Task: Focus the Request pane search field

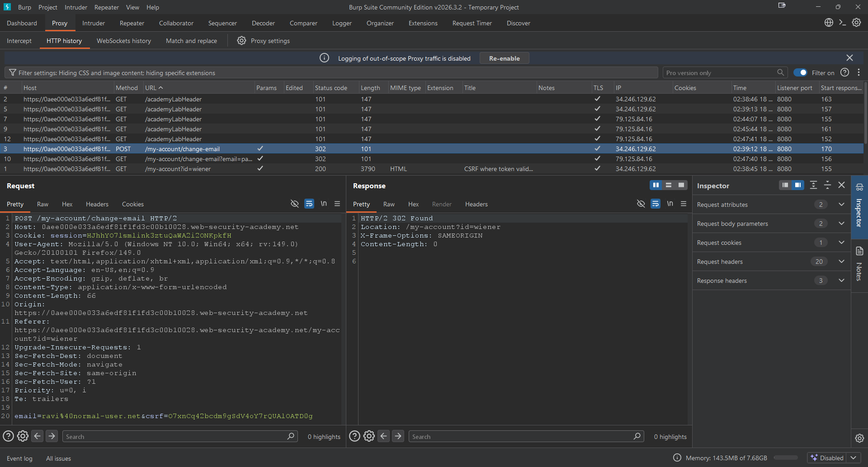Action: 180,436
